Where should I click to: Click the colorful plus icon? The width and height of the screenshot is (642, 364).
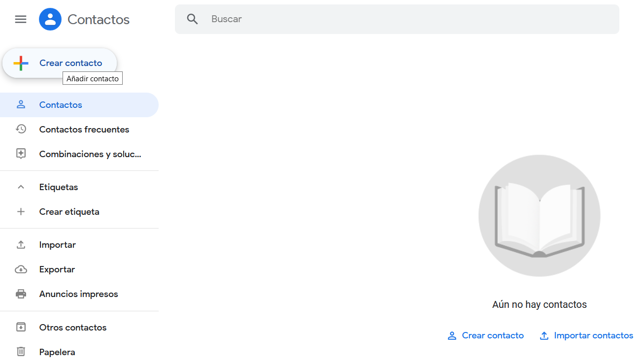click(x=21, y=63)
